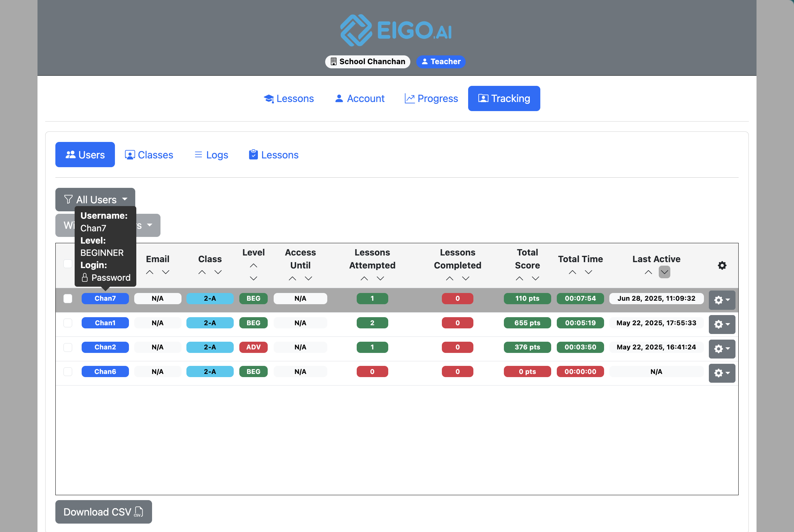
Task: Sort Total Score descending arrow
Action: click(x=535, y=278)
